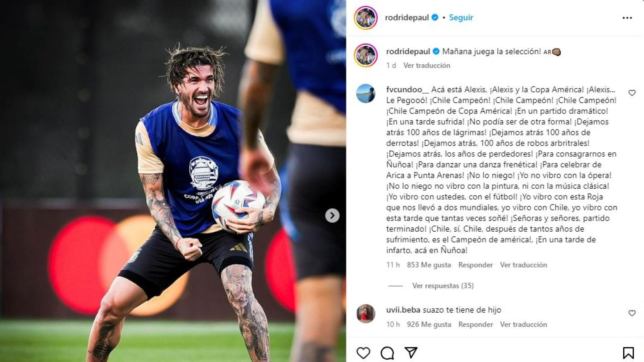
Task: Open uvii.beba commenter avatar thumbnail
Action: point(365,314)
